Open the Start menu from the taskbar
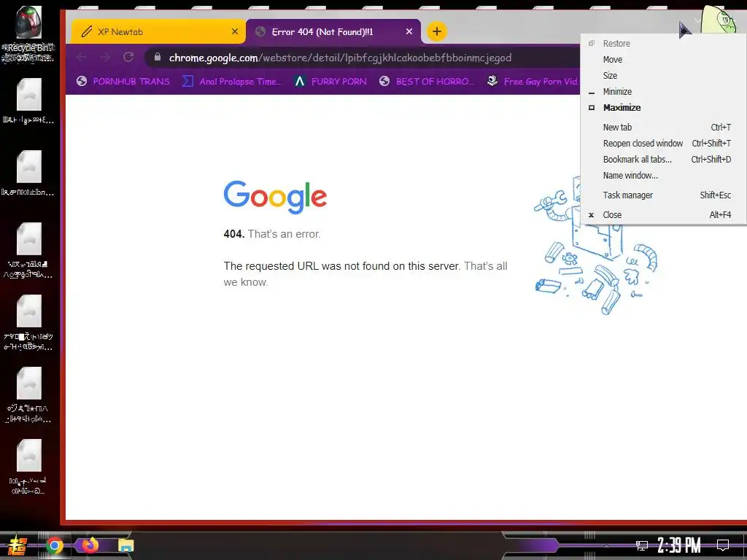 (18, 546)
